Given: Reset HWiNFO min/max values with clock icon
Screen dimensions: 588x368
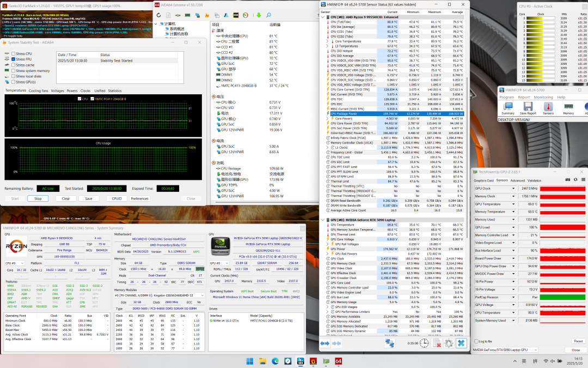Looking at the screenshot, I should pyautogui.click(x=424, y=343).
